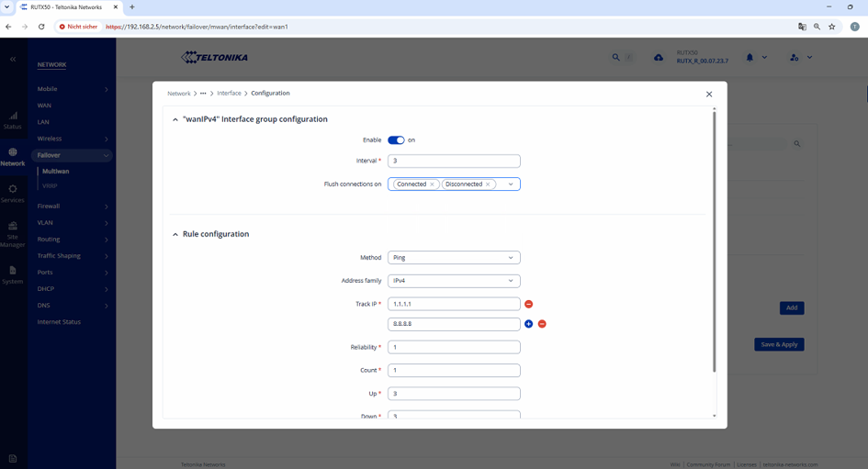Close the Configuration dialog with the X
This screenshot has height=469, width=868.
click(x=709, y=94)
